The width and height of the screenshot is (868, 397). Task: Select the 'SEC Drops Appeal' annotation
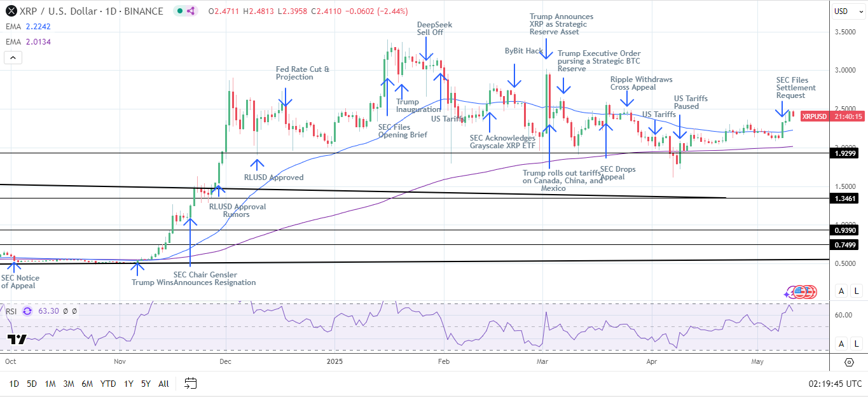click(x=617, y=173)
